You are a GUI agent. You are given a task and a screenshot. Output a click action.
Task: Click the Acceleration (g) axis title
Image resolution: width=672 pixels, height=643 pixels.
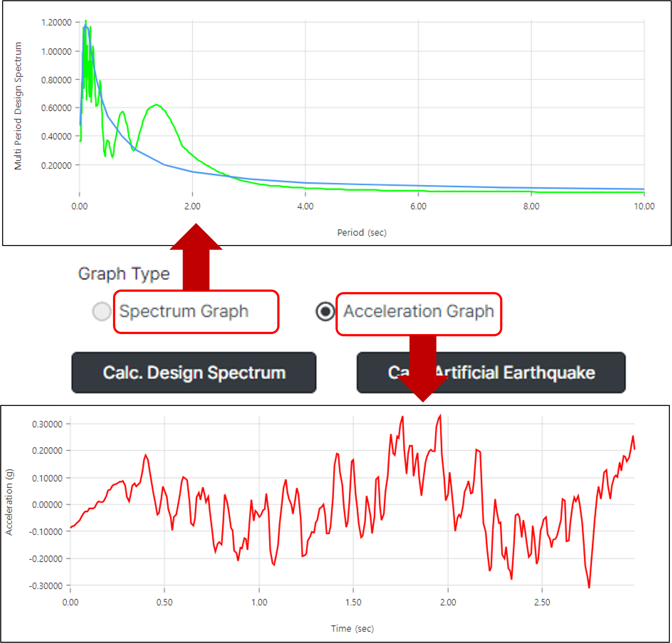tap(9, 502)
